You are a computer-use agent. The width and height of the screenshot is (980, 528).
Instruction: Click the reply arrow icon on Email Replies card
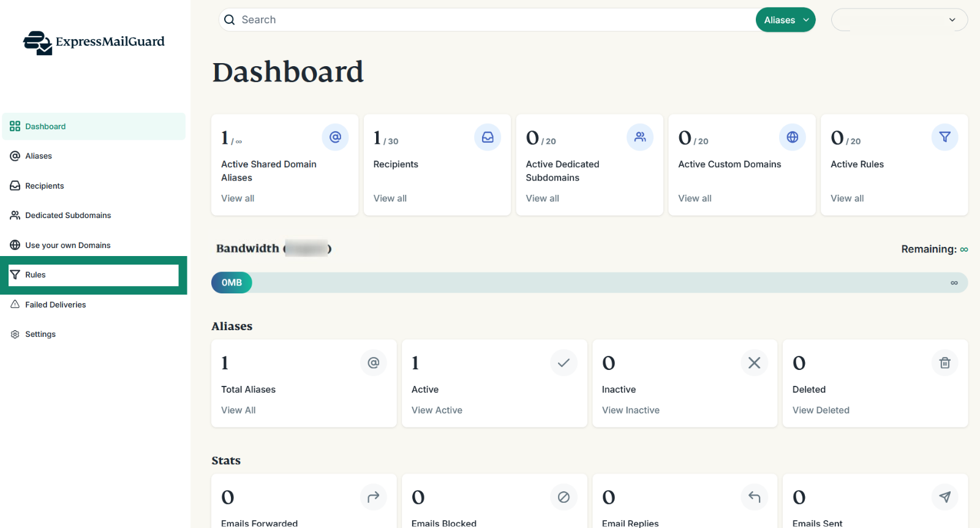coord(755,497)
